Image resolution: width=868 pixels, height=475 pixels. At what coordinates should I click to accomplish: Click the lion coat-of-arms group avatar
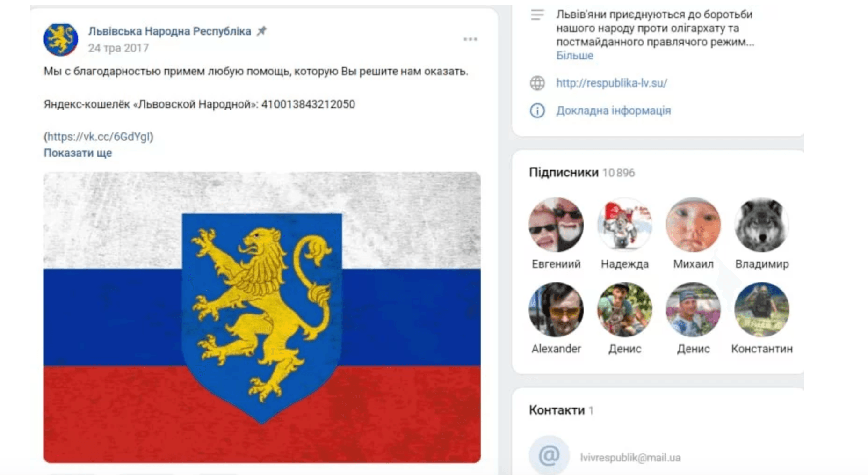coord(61,39)
